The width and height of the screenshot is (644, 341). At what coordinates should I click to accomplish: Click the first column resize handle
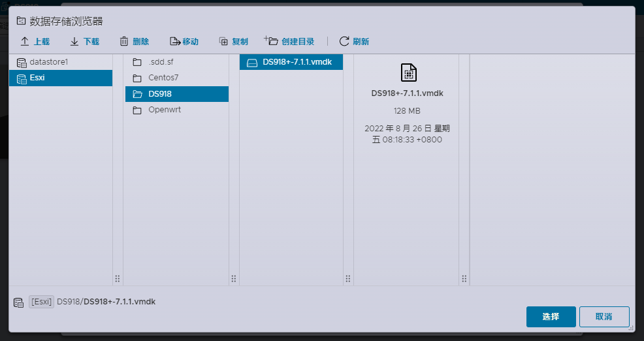118,278
